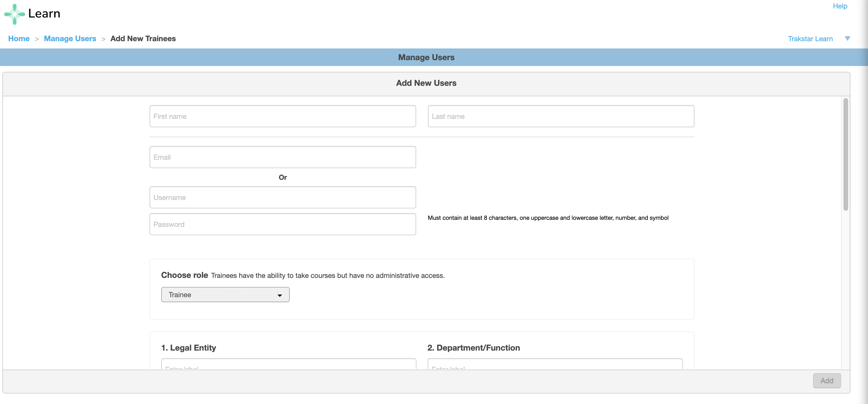Click the 'Or' separator text

point(283,177)
